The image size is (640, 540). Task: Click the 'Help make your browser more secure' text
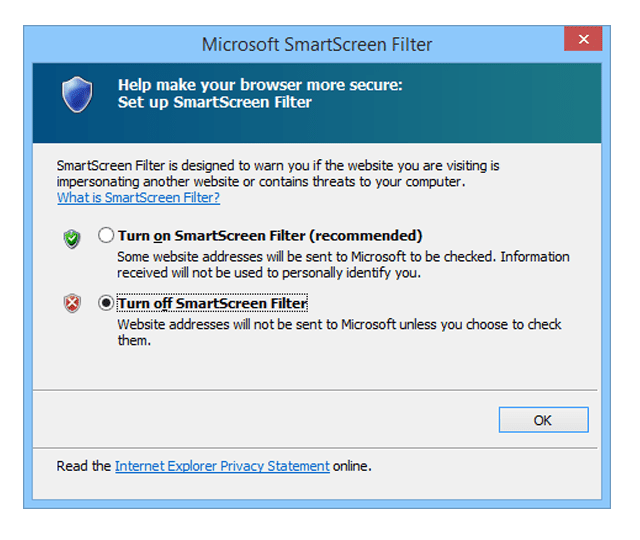(x=260, y=85)
